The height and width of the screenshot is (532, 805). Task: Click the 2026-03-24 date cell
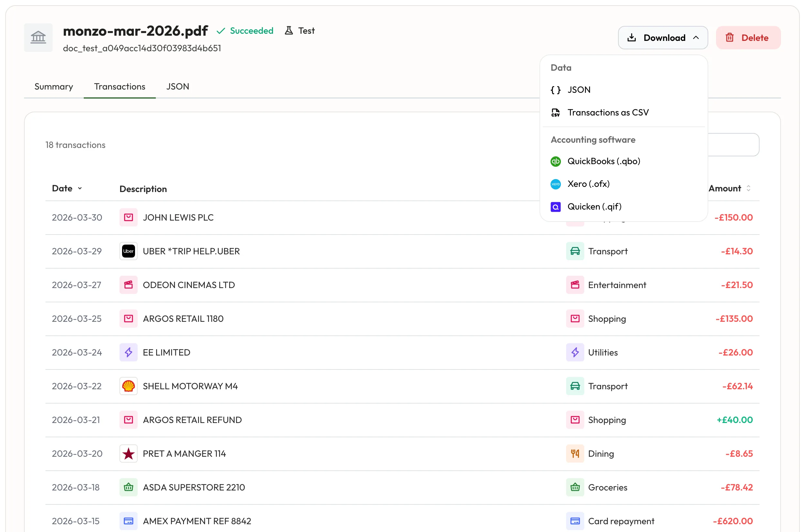click(77, 353)
